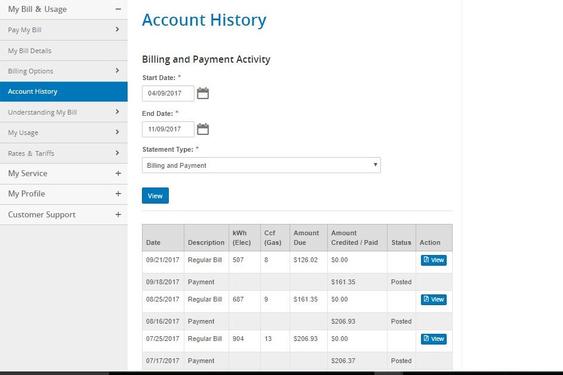Click into the End Date field

click(168, 129)
